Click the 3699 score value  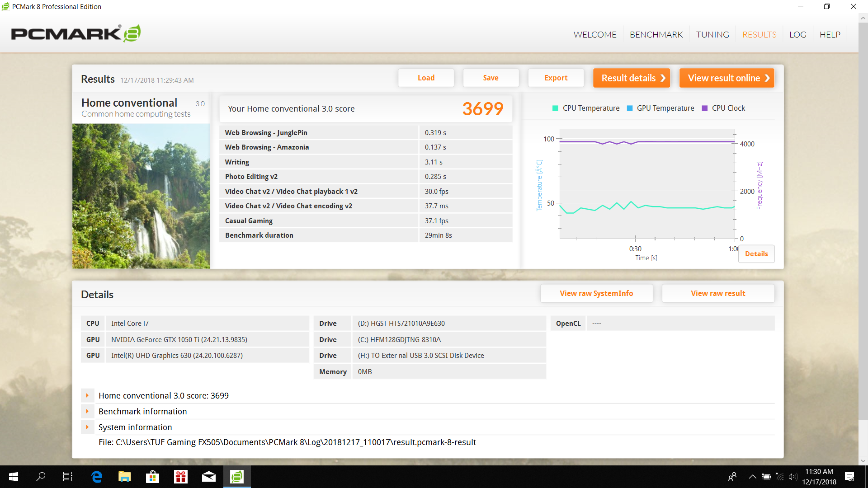(x=482, y=109)
